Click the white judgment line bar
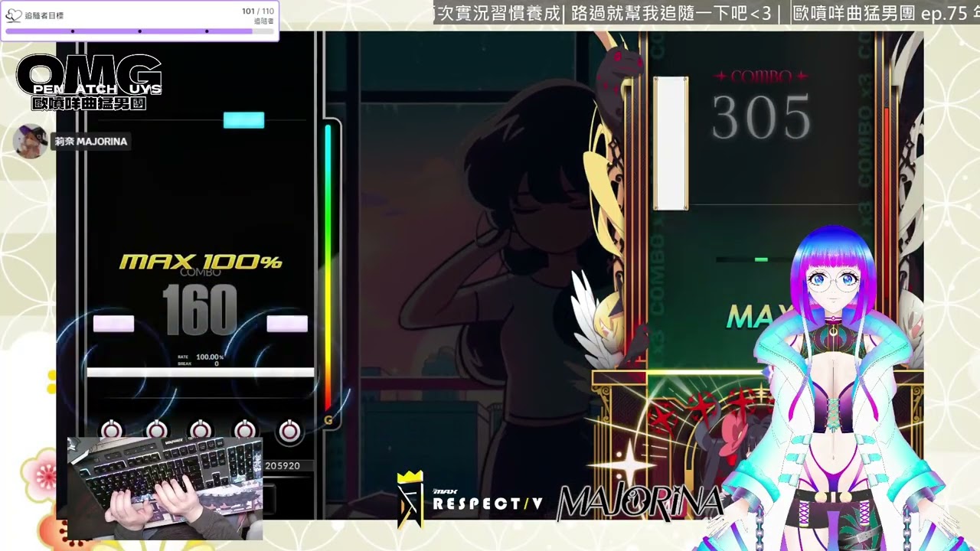The width and height of the screenshot is (980, 551). [x=201, y=373]
